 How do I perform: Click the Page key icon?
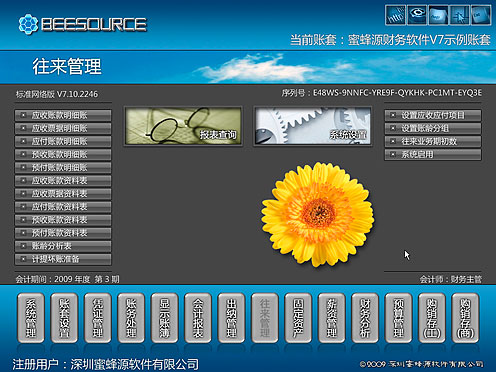tap(438, 15)
